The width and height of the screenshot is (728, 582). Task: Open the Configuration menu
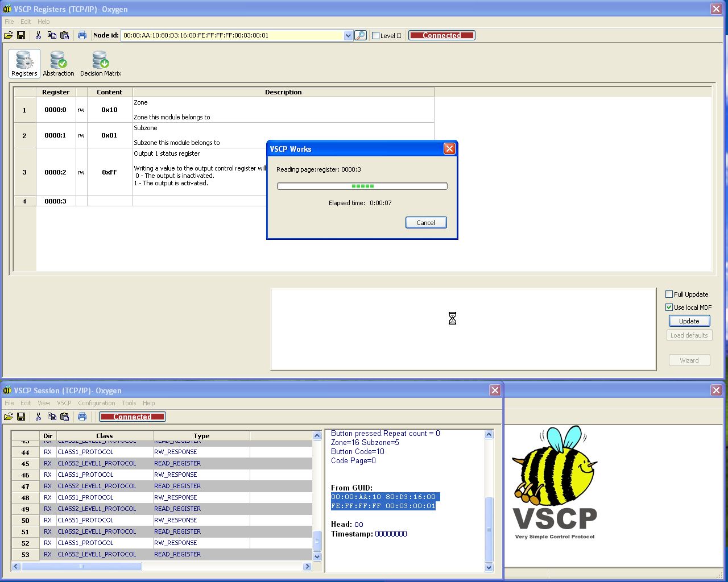click(x=96, y=403)
